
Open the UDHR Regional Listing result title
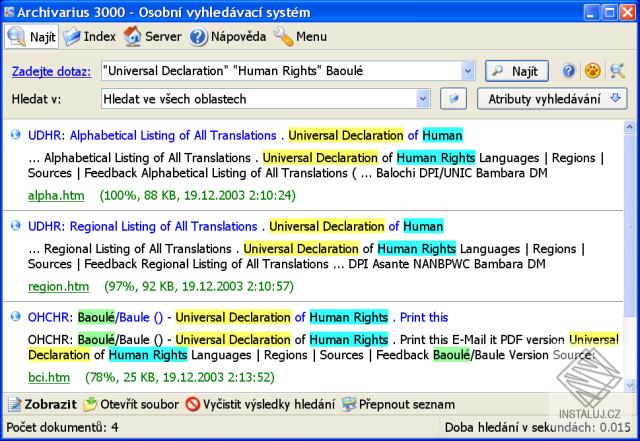tap(236, 226)
